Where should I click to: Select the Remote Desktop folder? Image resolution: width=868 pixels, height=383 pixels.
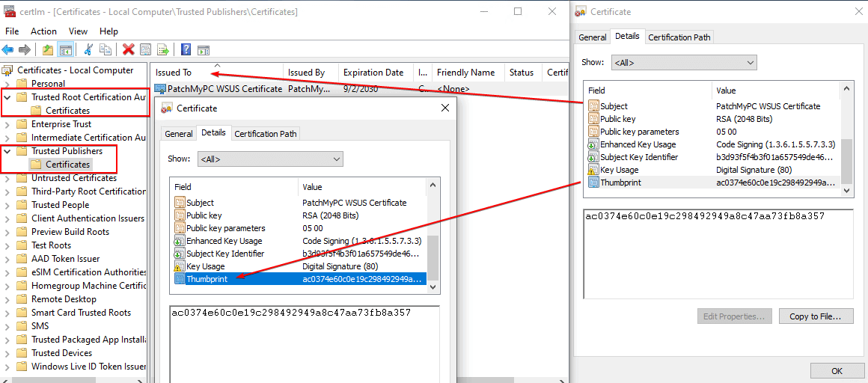click(x=64, y=299)
